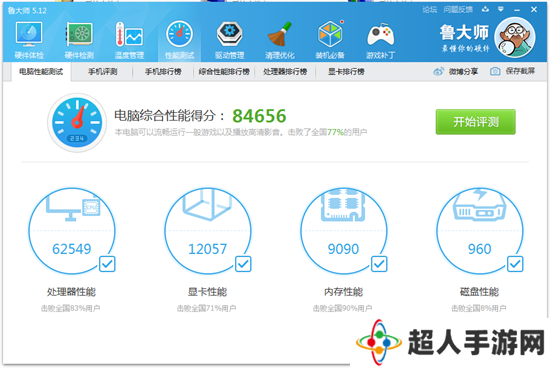The width and height of the screenshot is (550, 368).
Task: Close the 鲁大师 window
Action: pyautogui.click(x=534, y=9)
